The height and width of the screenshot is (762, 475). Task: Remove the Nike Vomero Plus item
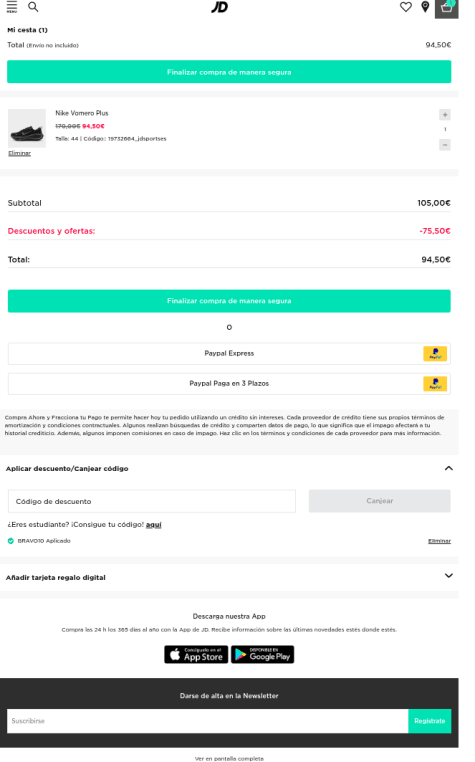coord(19,154)
